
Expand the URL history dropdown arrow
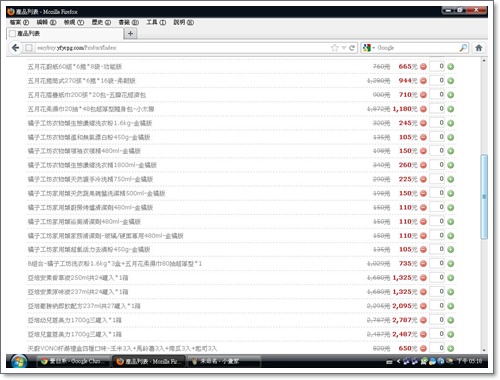[344, 48]
